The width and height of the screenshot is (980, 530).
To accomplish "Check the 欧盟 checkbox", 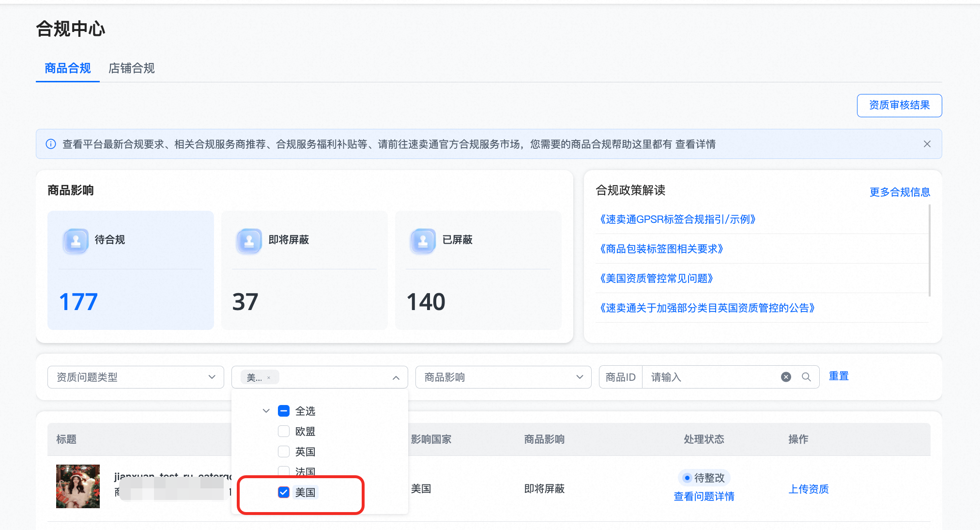I will [x=284, y=431].
